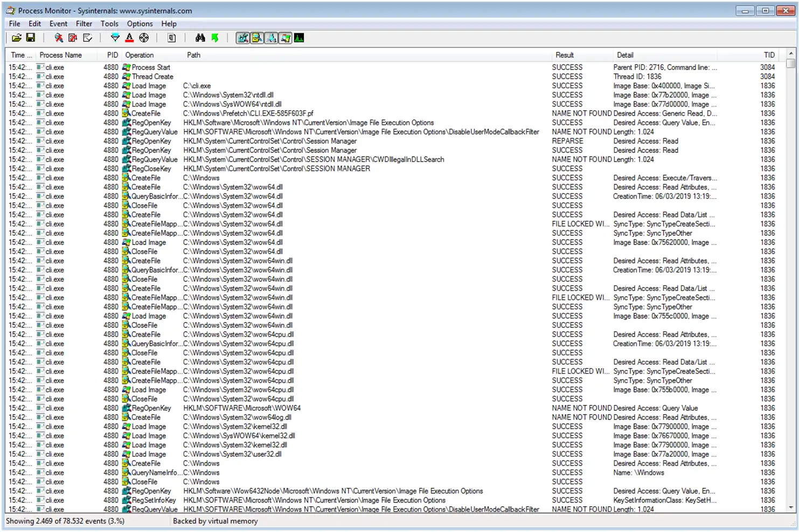Click "Backed by virtual memory" status text
The width and height of the screenshot is (799, 532).
(x=216, y=521)
